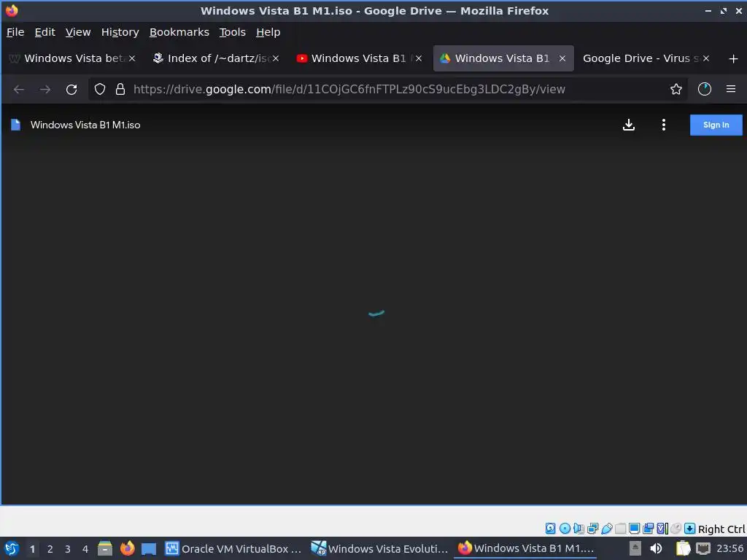Open the wired network tray icon
The width and height of the screenshot is (747, 560).
pyautogui.click(x=703, y=548)
